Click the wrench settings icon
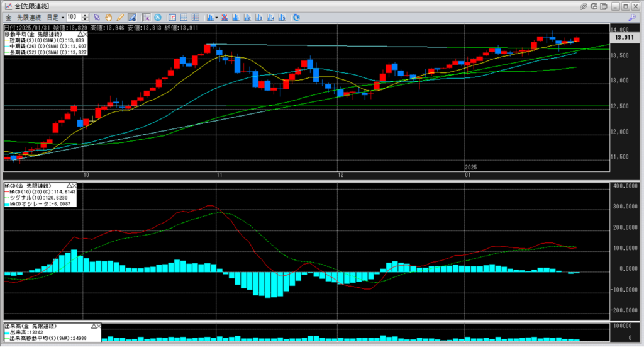The height and width of the screenshot is (347, 644). pyautogui.click(x=631, y=17)
